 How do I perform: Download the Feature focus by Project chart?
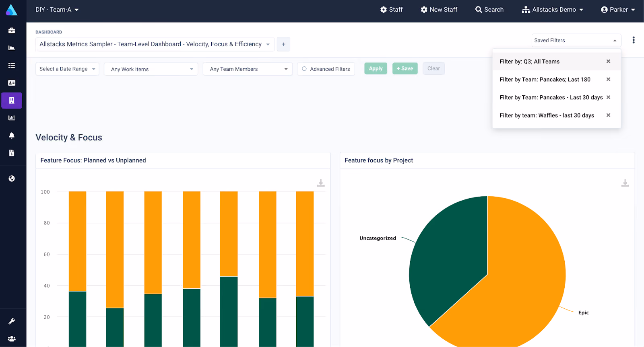[x=625, y=183]
